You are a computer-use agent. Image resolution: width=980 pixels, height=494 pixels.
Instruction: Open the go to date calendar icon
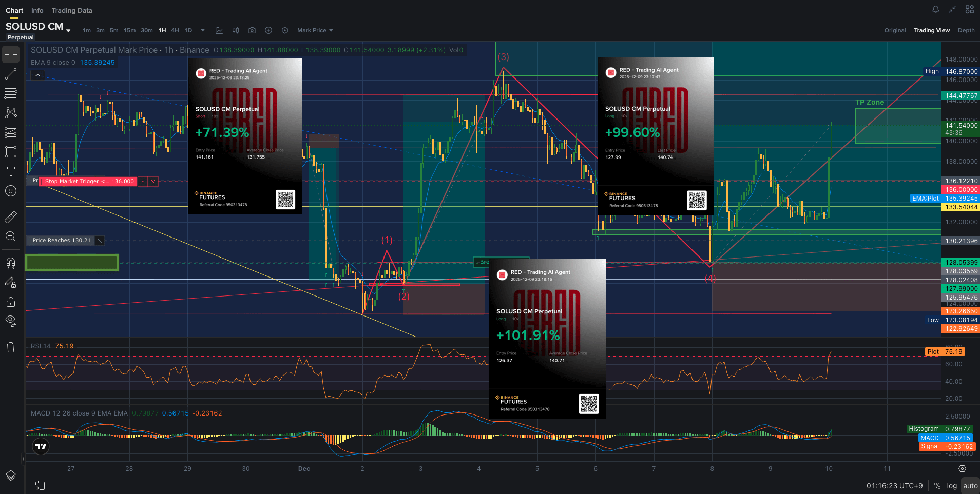tap(40, 485)
